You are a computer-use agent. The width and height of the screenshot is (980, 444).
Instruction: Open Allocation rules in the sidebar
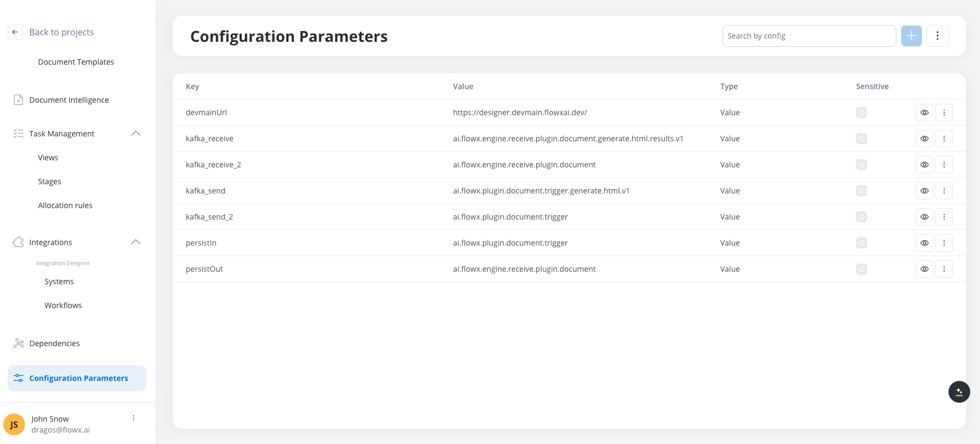point(65,205)
